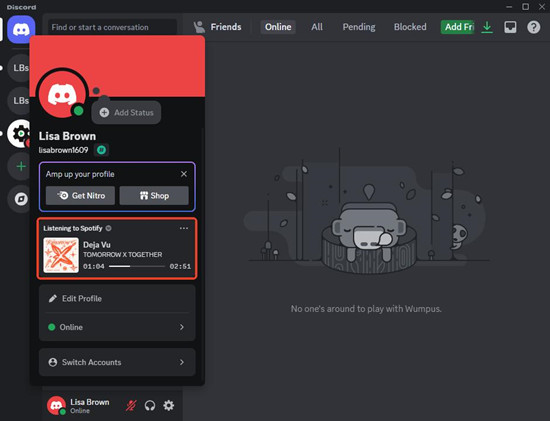The image size is (550, 421).
Task: Click the green badge next to lisabrown1609
Action: tap(101, 150)
